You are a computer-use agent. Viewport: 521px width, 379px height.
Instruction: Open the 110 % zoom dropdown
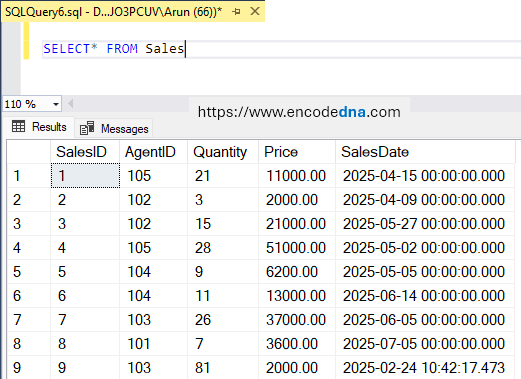(56, 104)
